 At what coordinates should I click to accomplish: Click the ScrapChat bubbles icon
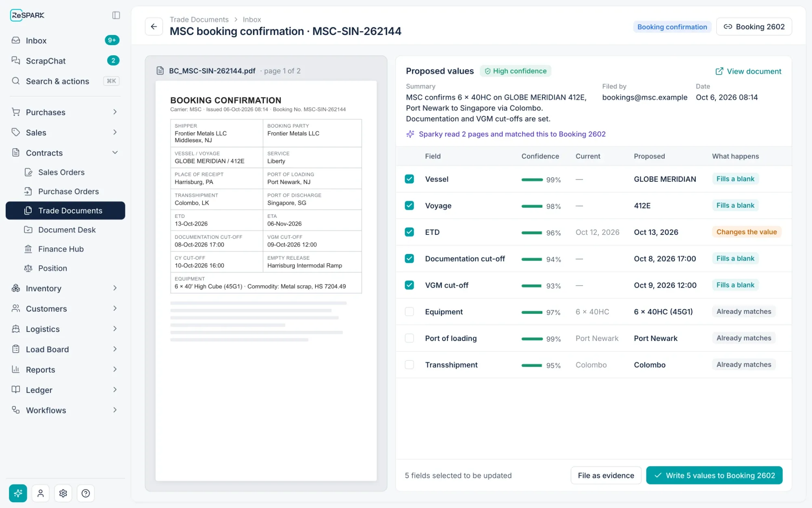(x=16, y=61)
